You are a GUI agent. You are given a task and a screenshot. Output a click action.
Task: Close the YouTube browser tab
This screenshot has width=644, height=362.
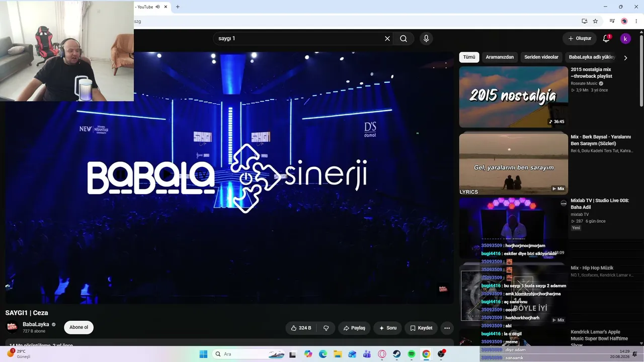pos(166,7)
